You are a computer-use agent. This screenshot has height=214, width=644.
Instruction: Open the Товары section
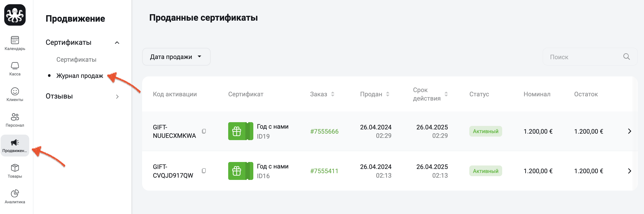pyautogui.click(x=15, y=171)
